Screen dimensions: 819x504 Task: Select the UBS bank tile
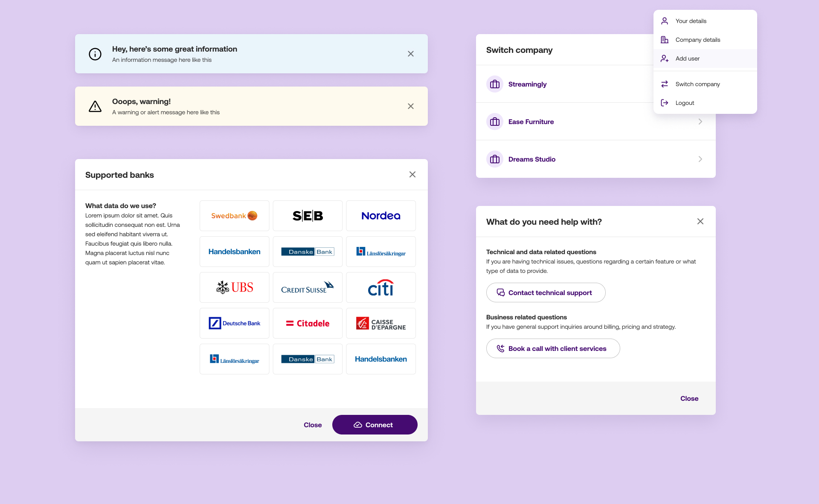[235, 287]
